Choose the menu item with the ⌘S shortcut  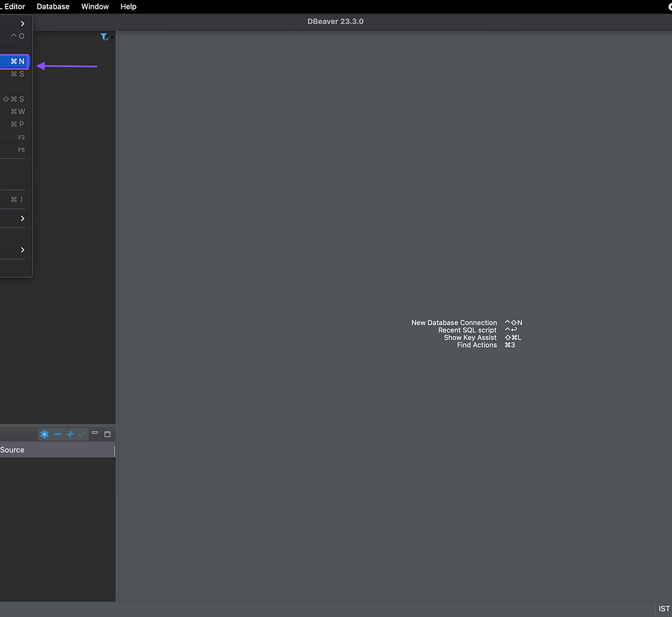coord(14,74)
